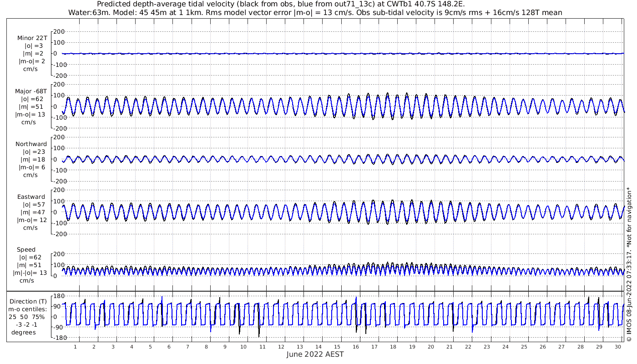Select the 'Minor 22T' panel label
This screenshot has height=364, width=637.
[x=32, y=38]
